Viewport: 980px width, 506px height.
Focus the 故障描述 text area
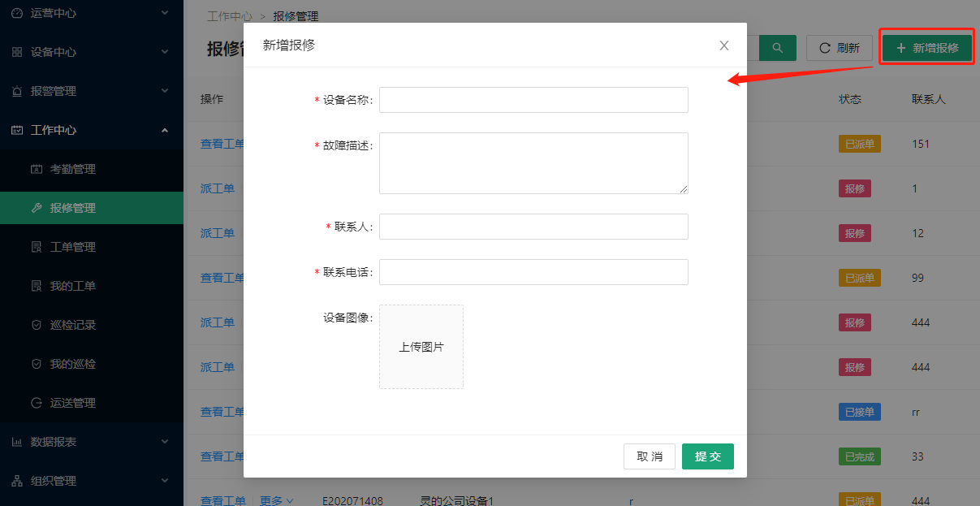pos(533,163)
